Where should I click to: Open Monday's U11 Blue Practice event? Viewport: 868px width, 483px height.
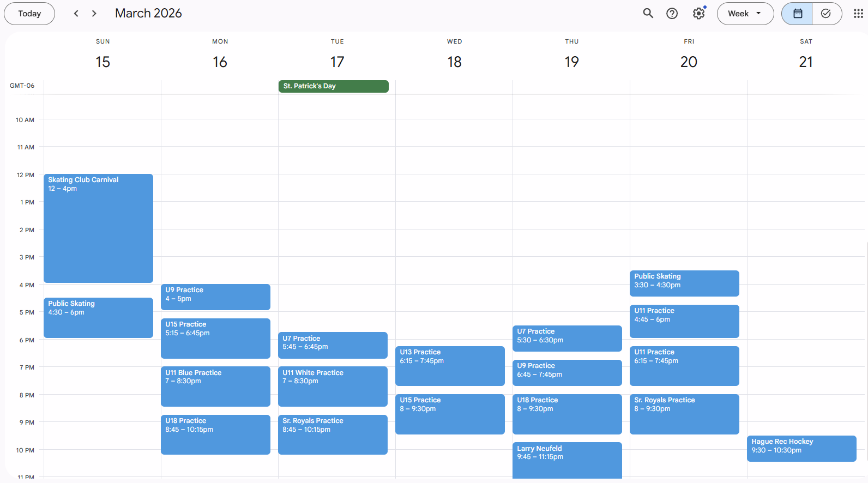215,386
